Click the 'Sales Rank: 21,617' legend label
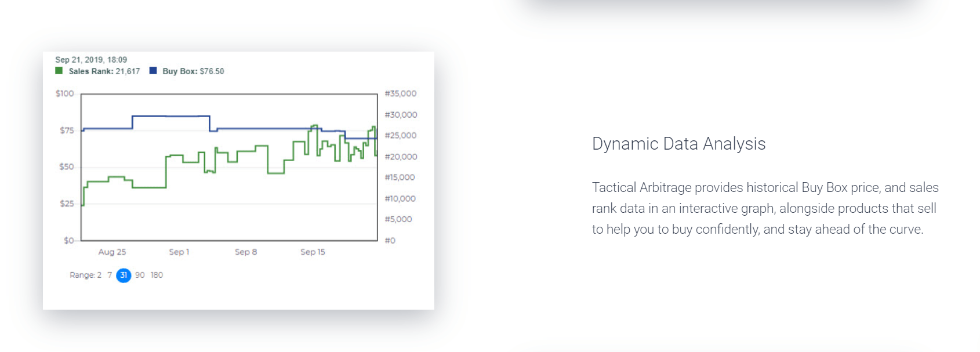The width and height of the screenshot is (980, 352). coord(104,71)
